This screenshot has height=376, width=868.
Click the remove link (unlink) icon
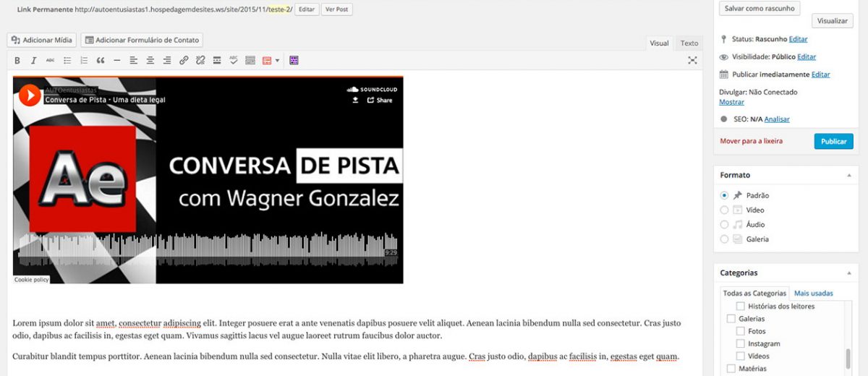point(200,61)
